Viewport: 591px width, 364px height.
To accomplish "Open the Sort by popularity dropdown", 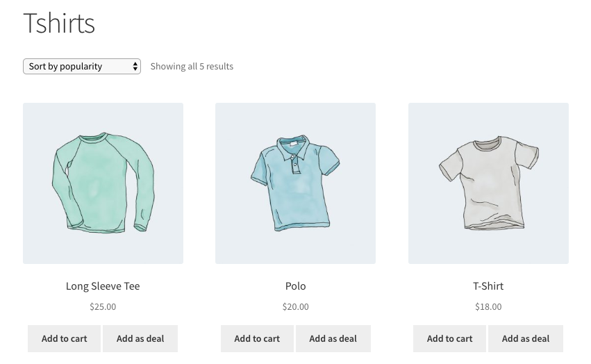I will coord(82,67).
